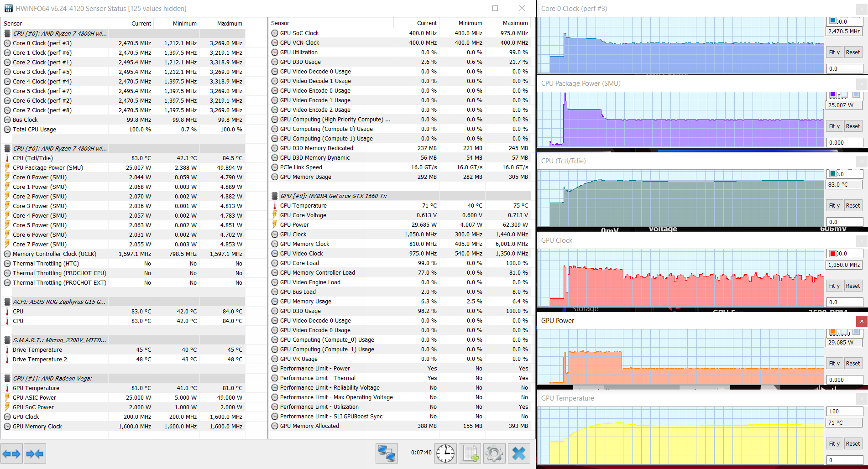Click Reset in GPU Temperature graph
The image size is (868, 469).
(853, 444)
